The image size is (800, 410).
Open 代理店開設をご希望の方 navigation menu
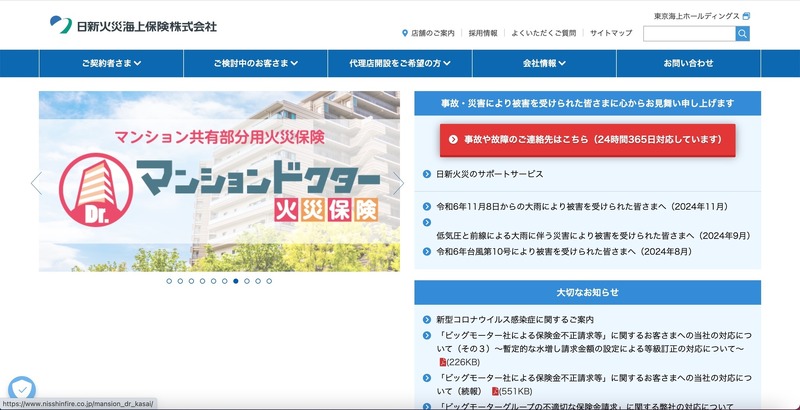(x=399, y=63)
